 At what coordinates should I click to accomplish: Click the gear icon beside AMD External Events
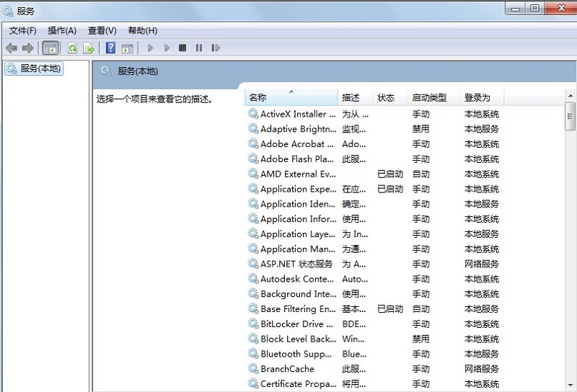pos(253,174)
